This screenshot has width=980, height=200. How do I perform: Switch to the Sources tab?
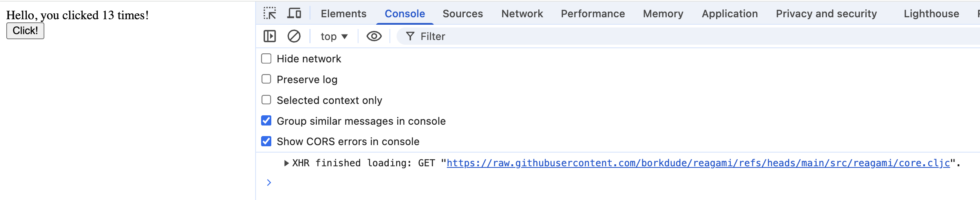coord(463,14)
